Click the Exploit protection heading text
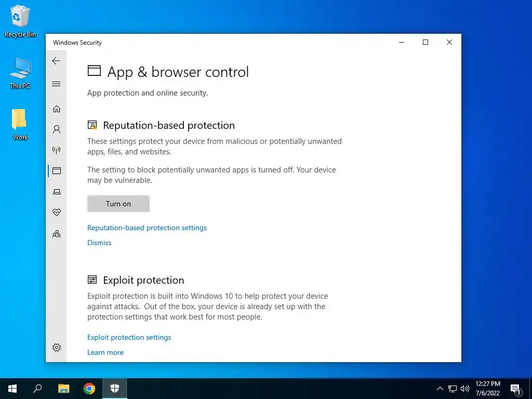The width and height of the screenshot is (532, 399). click(x=143, y=280)
